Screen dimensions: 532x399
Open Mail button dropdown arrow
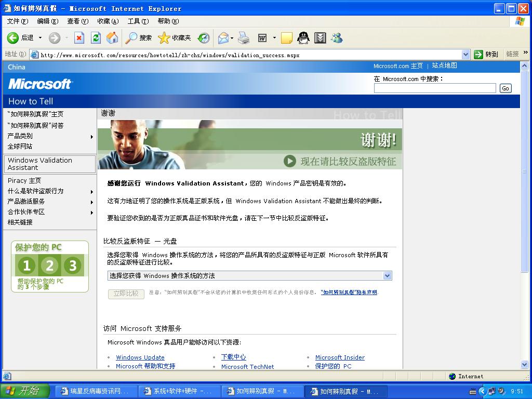[x=232, y=37]
